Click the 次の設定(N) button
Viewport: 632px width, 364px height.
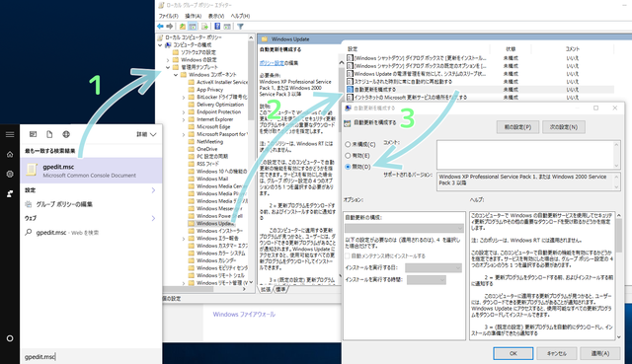(x=564, y=127)
